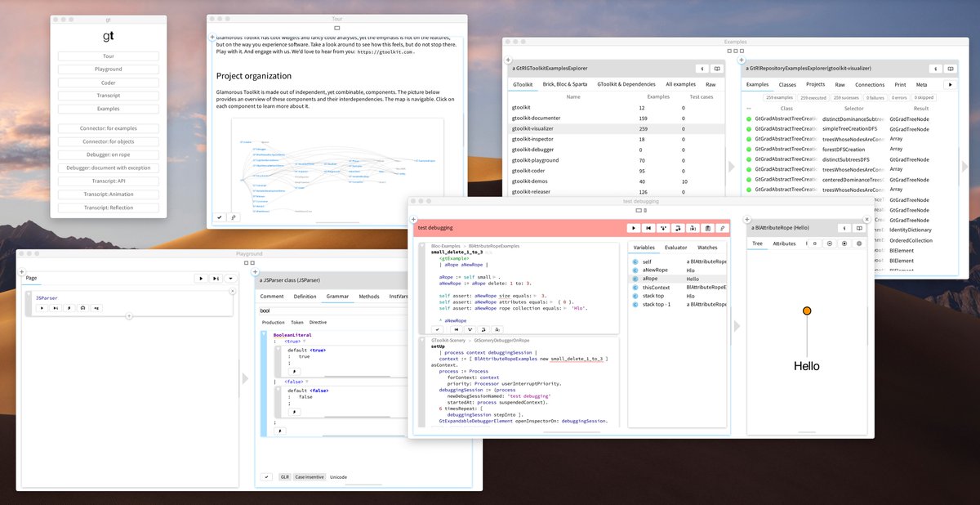Click the Step Over icon in the test debugging toolbar
Viewport: 980px width, 505px height.
point(678,228)
